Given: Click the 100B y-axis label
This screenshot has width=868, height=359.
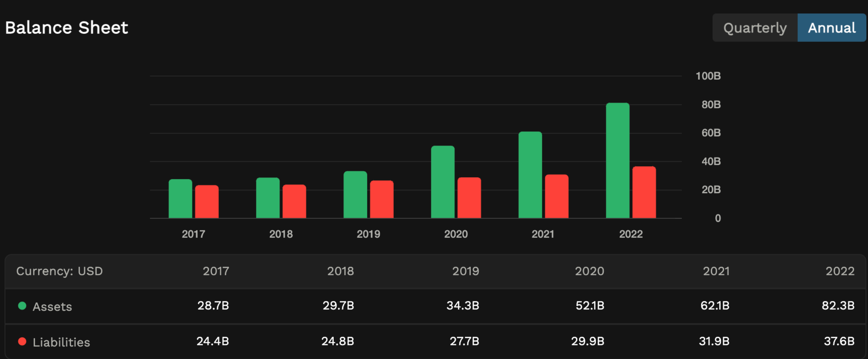Looking at the screenshot, I should (708, 76).
